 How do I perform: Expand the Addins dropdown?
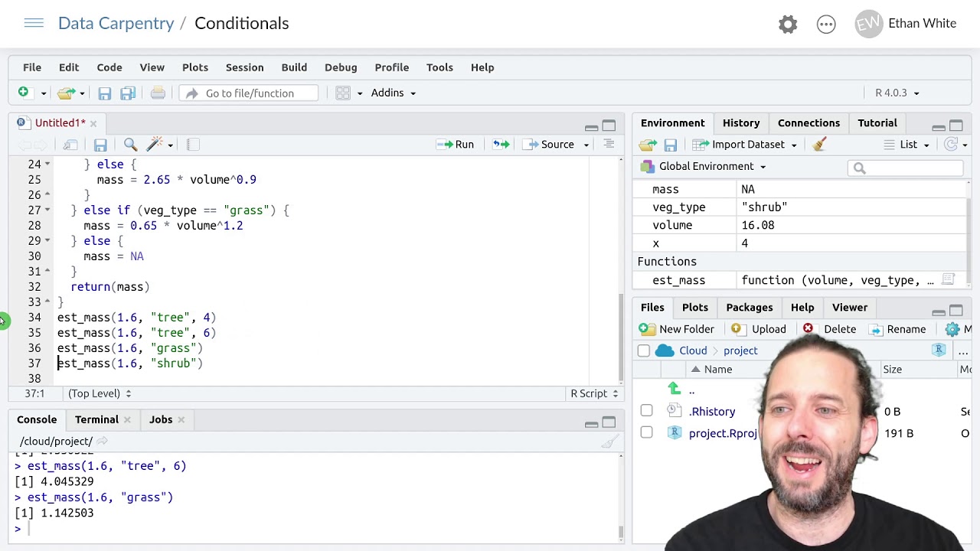(394, 93)
